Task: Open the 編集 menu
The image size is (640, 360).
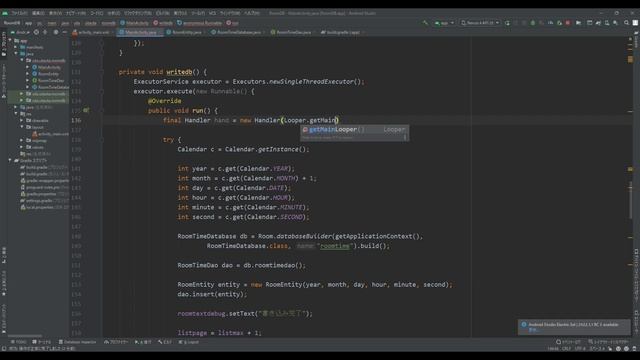Action: pyautogui.click(x=38, y=13)
